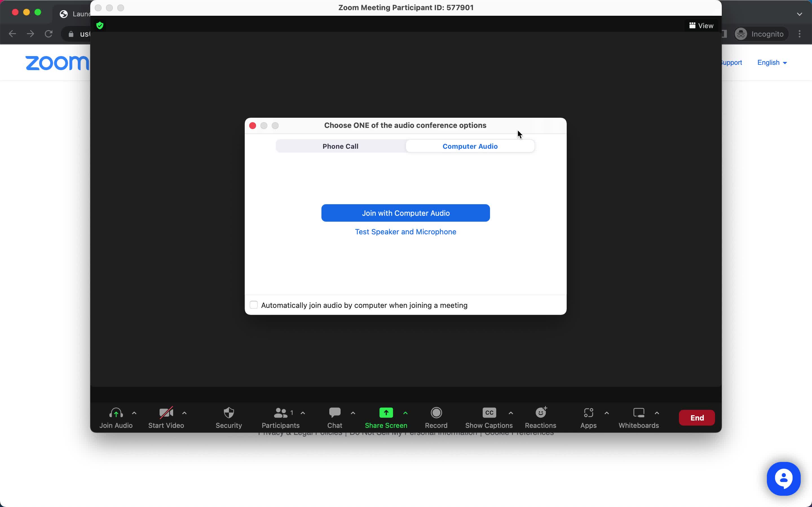The height and width of the screenshot is (507, 812).
Task: Click Join with Computer Audio button
Action: (405, 213)
